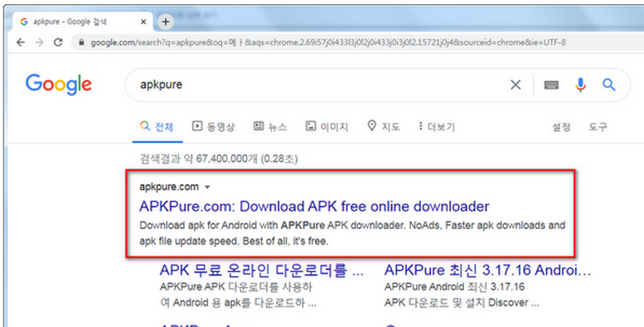The image size is (644, 327).
Task: Click the 검색결과 약 67,400,000개 result count
Action: pyautogui.click(x=219, y=159)
